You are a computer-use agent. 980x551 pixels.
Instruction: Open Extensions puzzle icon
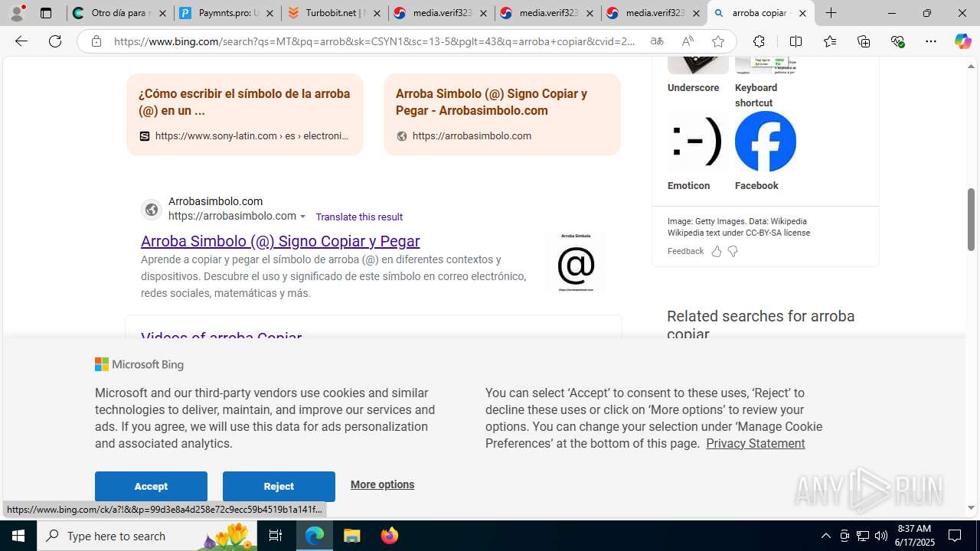[759, 41]
